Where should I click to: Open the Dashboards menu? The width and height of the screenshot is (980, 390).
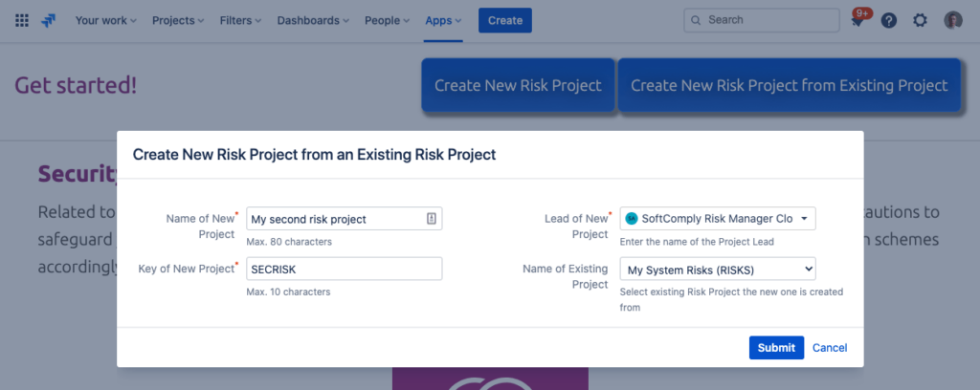pos(313,21)
